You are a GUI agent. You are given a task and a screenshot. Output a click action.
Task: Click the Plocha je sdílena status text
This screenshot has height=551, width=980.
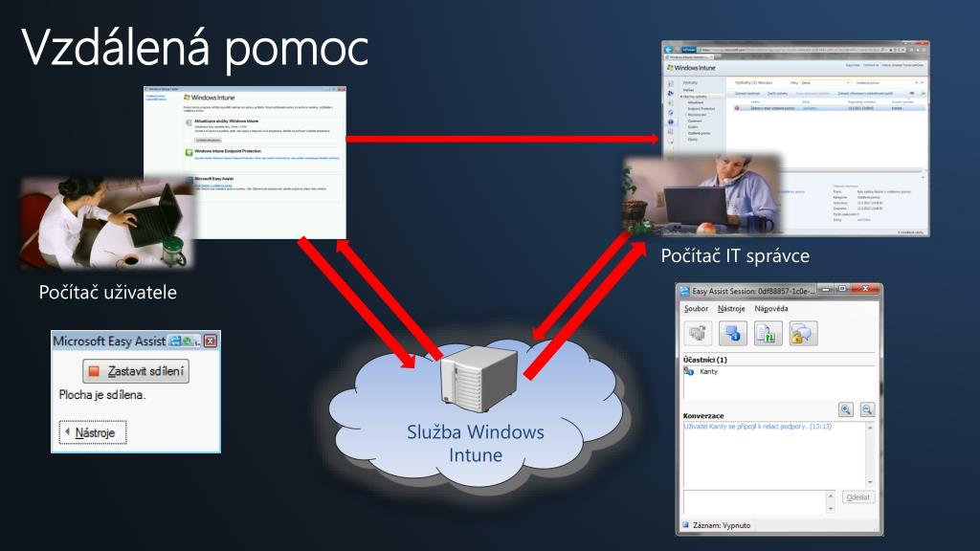101,395
